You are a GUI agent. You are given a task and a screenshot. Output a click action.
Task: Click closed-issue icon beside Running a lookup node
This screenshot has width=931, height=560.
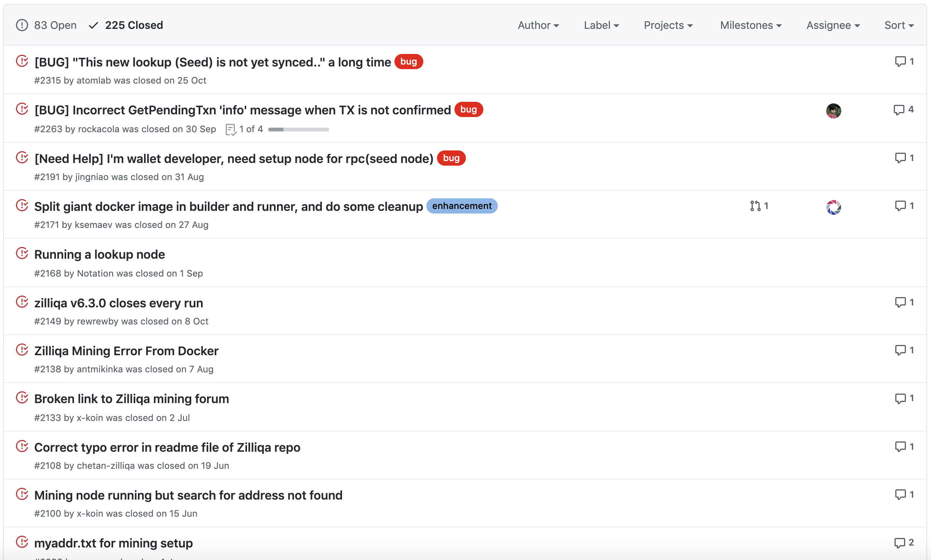pos(22,253)
